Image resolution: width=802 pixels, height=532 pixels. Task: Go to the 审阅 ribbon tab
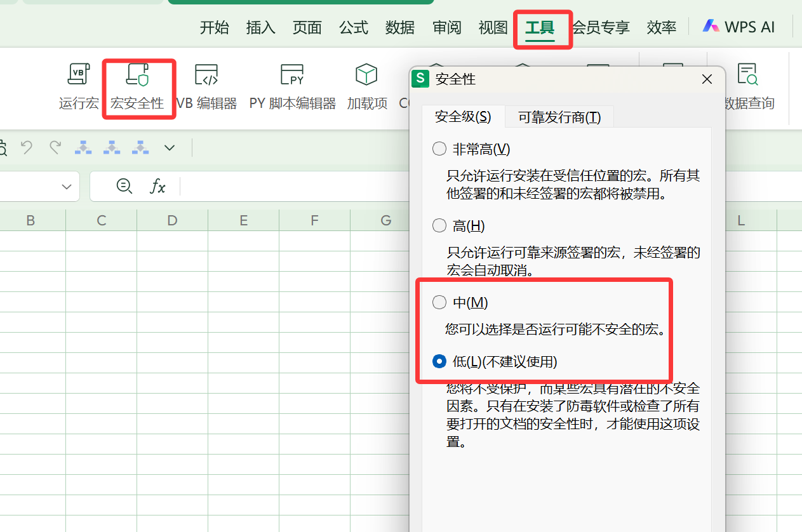click(447, 27)
